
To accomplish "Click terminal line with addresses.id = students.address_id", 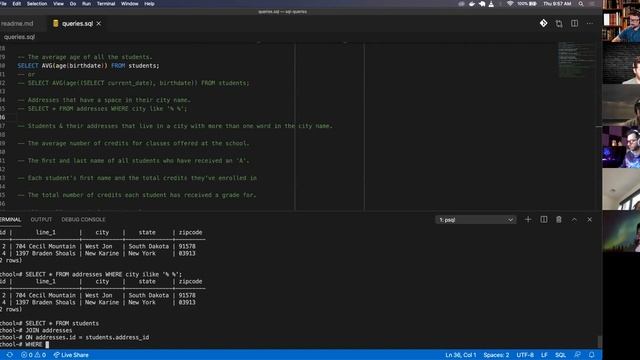I will 75,338.
